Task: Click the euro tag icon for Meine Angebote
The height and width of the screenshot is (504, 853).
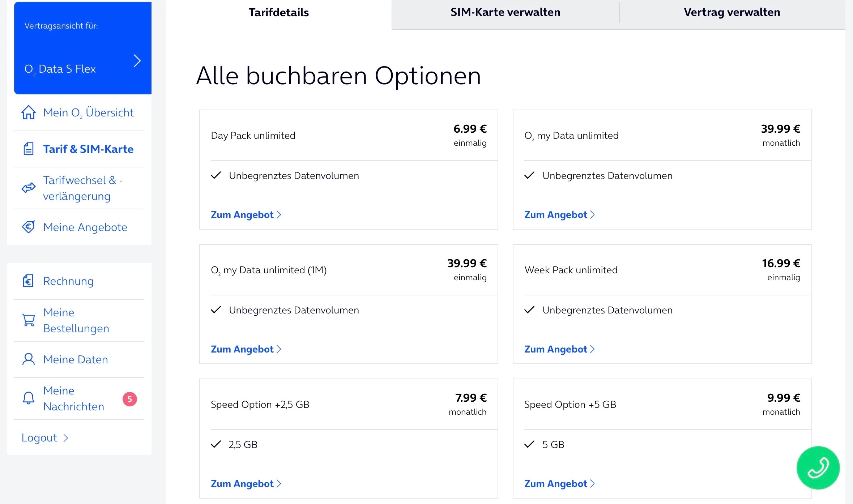Action: pyautogui.click(x=29, y=227)
